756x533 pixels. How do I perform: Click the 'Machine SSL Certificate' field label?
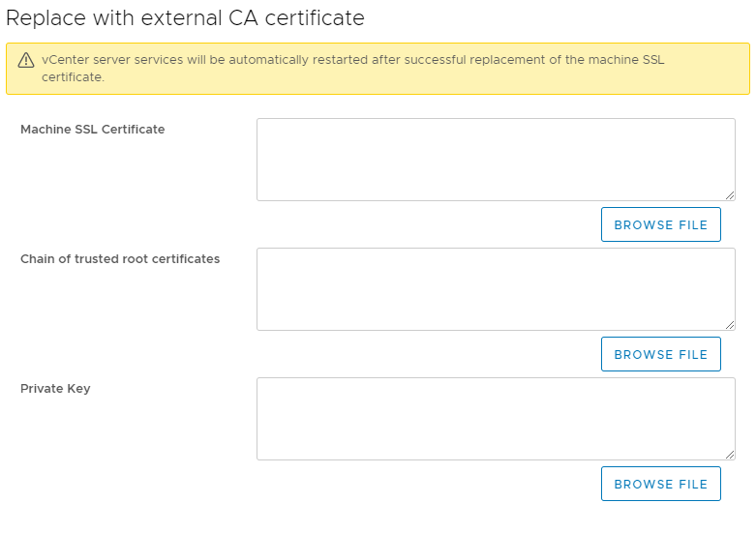(93, 130)
